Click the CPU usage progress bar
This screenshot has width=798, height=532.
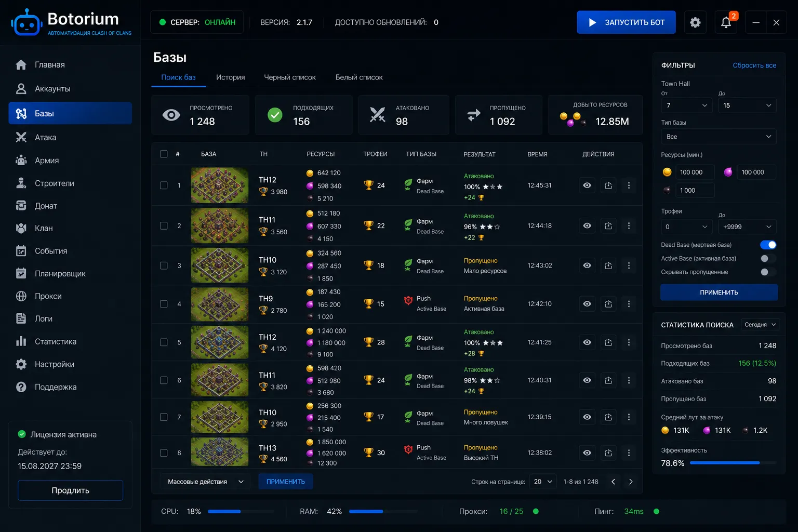[241, 511]
